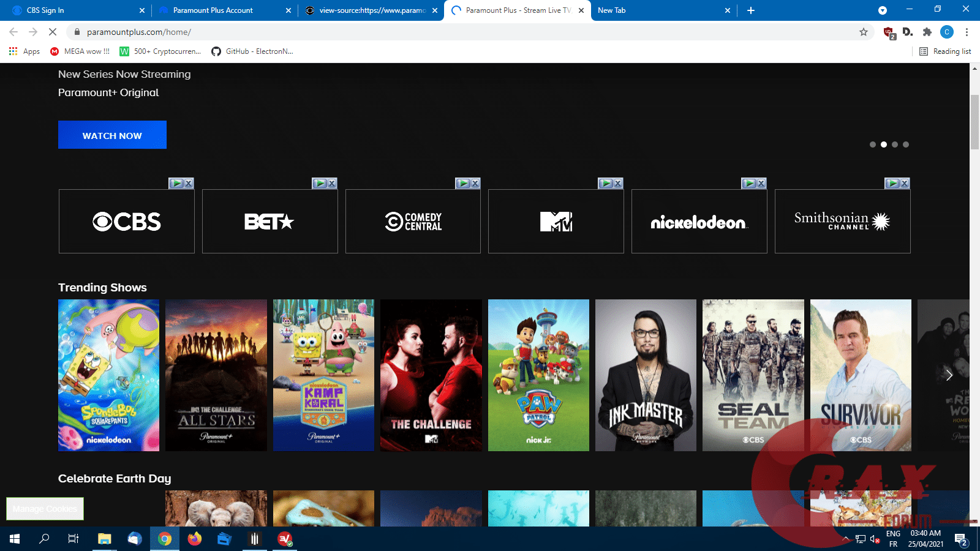This screenshot has width=980, height=551.
Task: Go back using the browser back arrow
Action: pos(13,32)
